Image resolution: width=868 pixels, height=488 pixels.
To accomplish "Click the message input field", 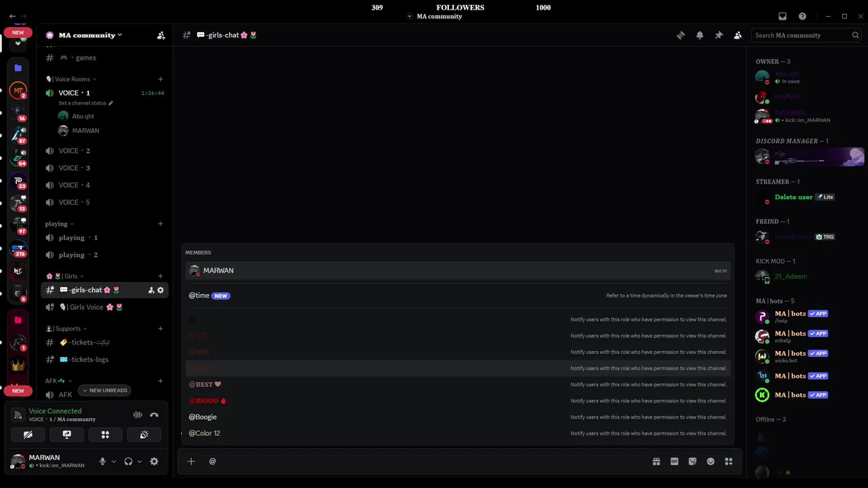I will tap(427, 462).
